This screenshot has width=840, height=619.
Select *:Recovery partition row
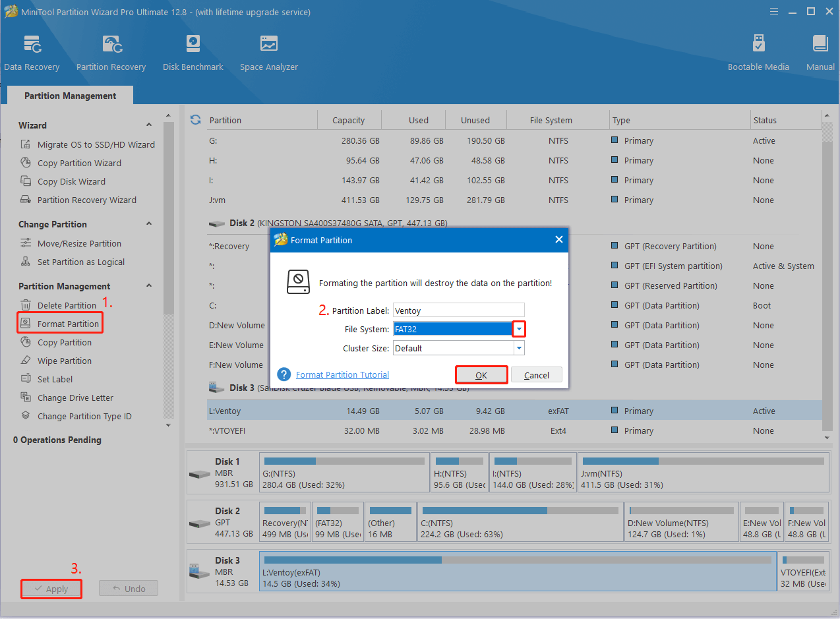[x=514, y=246]
